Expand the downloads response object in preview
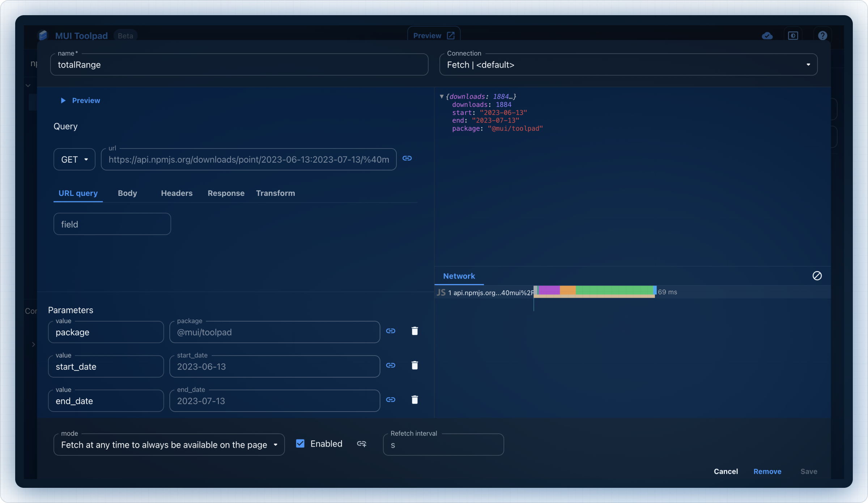The image size is (868, 503). point(442,96)
